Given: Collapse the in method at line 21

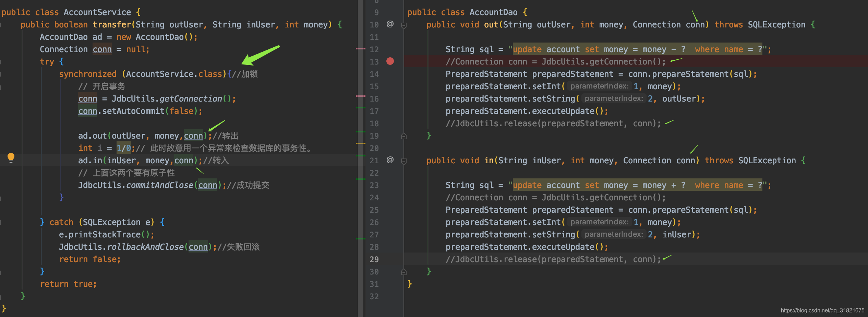Looking at the screenshot, I should coord(404,161).
